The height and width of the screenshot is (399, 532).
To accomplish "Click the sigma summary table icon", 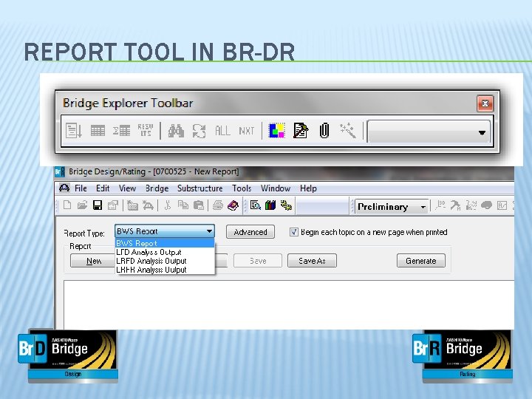I will click(x=121, y=131).
